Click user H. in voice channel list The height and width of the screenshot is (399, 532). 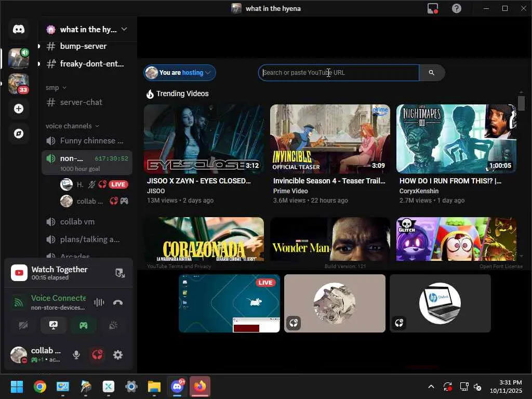[x=95, y=184]
